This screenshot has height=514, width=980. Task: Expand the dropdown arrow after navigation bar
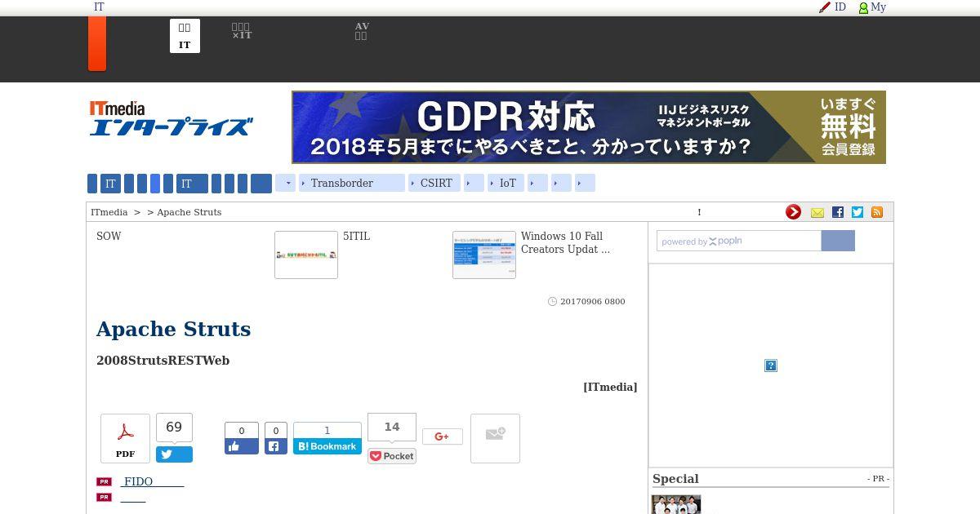285,184
